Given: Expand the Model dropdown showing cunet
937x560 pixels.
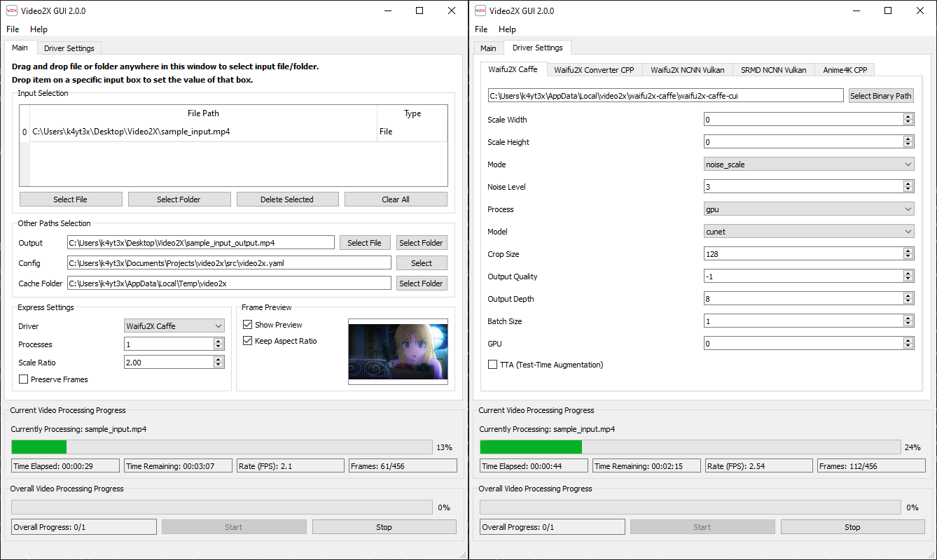Looking at the screenshot, I should tap(809, 232).
